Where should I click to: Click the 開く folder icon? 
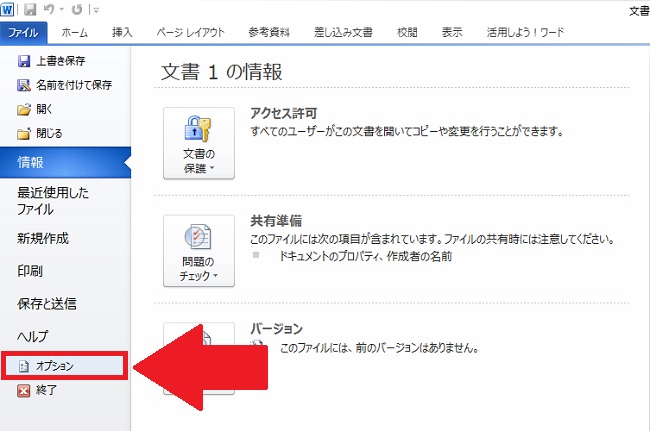pyautogui.click(x=24, y=109)
